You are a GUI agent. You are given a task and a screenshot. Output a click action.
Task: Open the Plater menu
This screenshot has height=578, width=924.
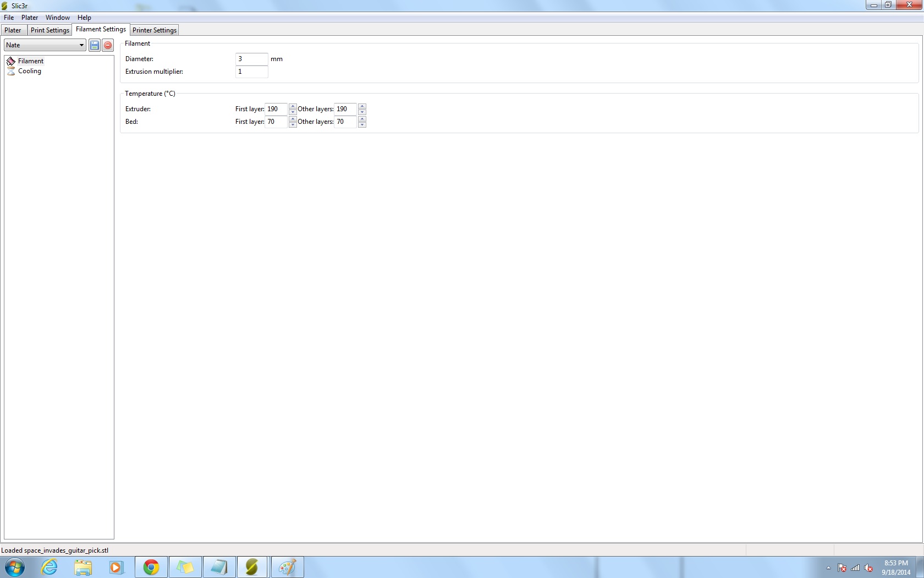pyautogui.click(x=30, y=18)
